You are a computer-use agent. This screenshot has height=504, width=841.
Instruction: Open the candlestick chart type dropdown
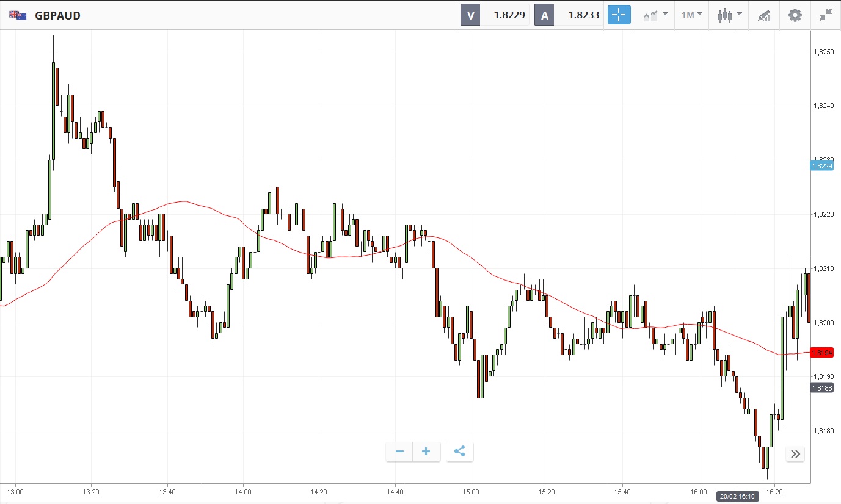tap(729, 15)
